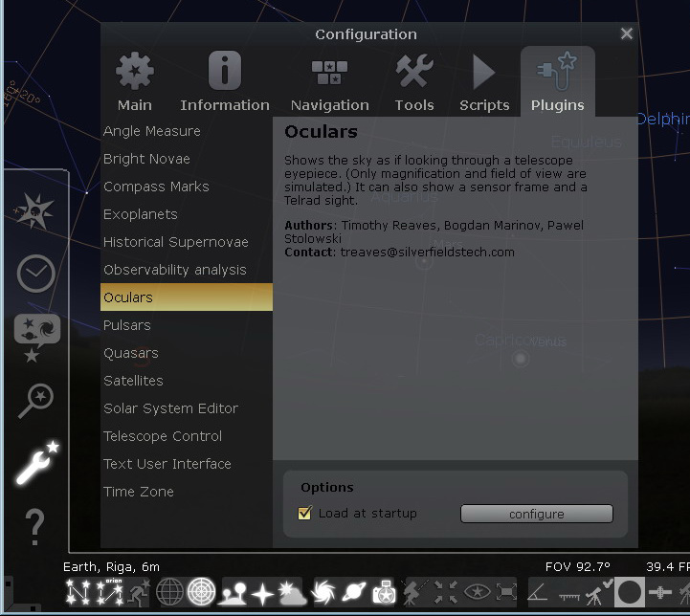
Task: Toggle planet labels Saturn icon
Action: [353, 593]
